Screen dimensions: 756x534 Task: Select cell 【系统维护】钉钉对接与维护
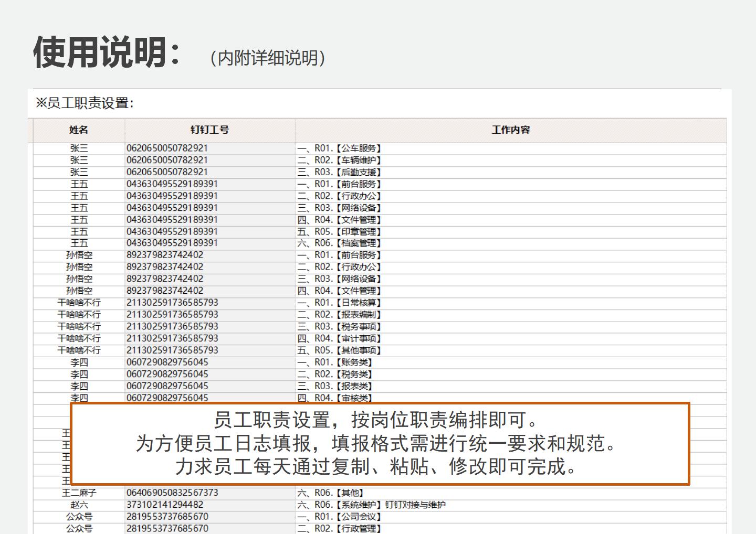coord(511,505)
